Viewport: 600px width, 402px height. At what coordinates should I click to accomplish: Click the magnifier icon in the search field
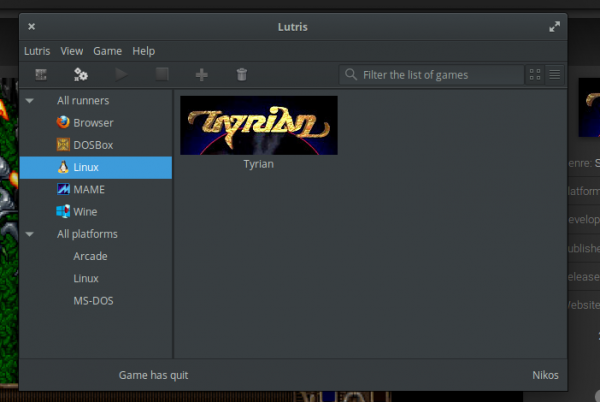pos(351,74)
